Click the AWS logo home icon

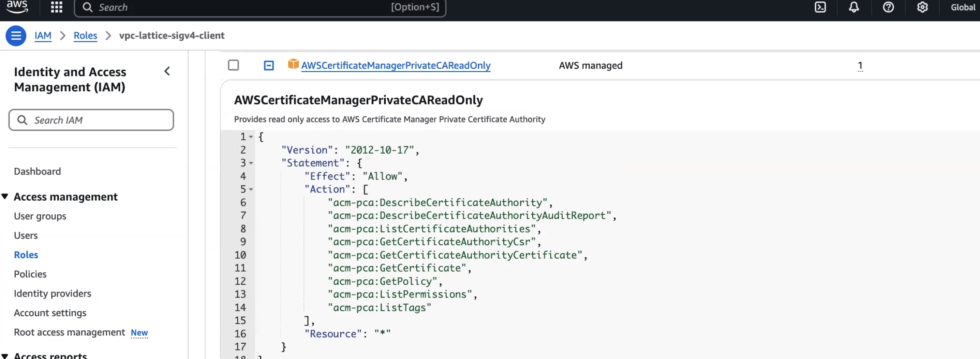pyautogui.click(x=17, y=7)
